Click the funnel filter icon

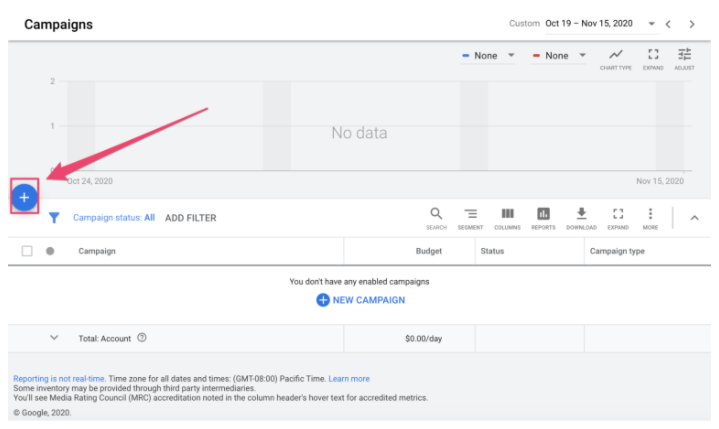coord(54,217)
